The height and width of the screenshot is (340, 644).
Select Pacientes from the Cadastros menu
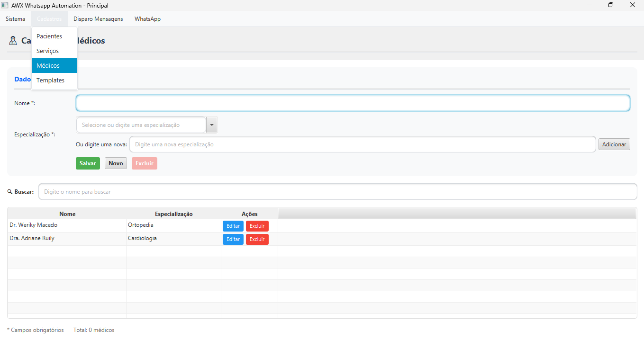[49, 36]
